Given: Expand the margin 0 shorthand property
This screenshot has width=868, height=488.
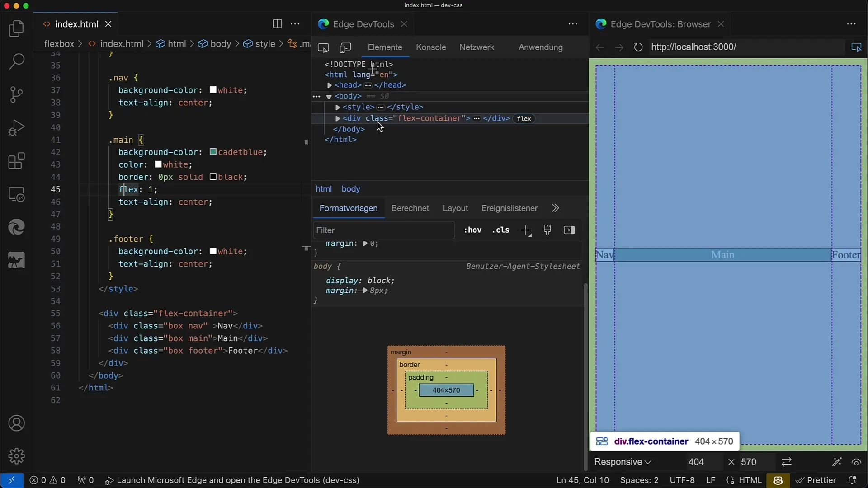Looking at the screenshot, I should click(365, 244).
